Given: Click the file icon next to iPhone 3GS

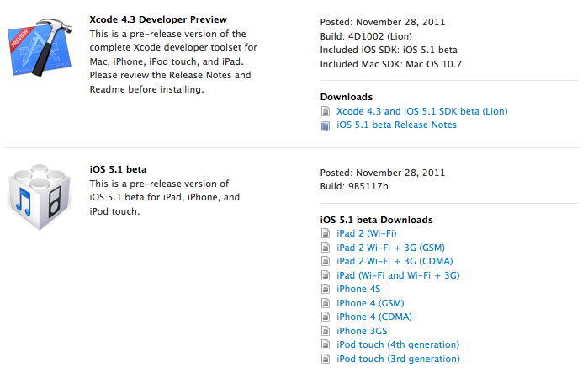Looking at the screenshot, I should point(326,331).
